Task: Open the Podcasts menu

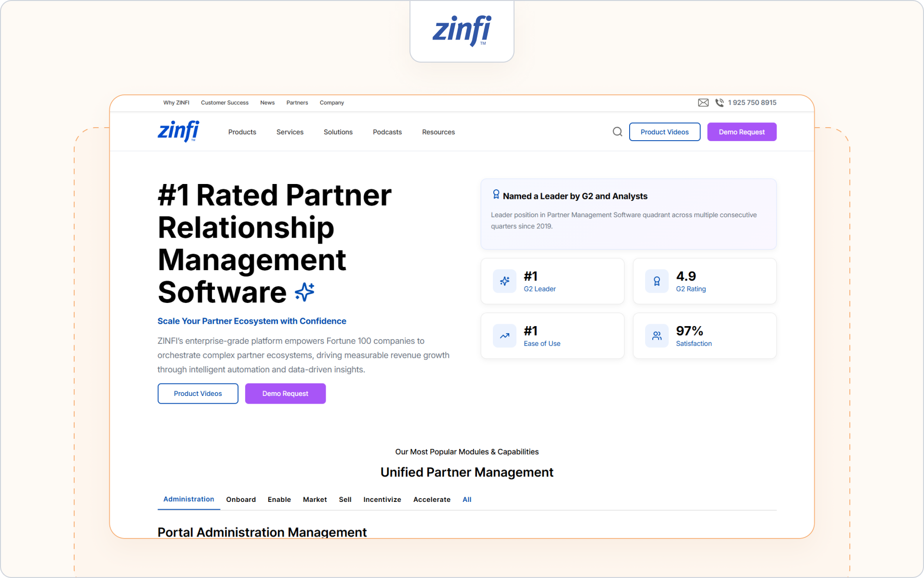Action: (387, 132)
